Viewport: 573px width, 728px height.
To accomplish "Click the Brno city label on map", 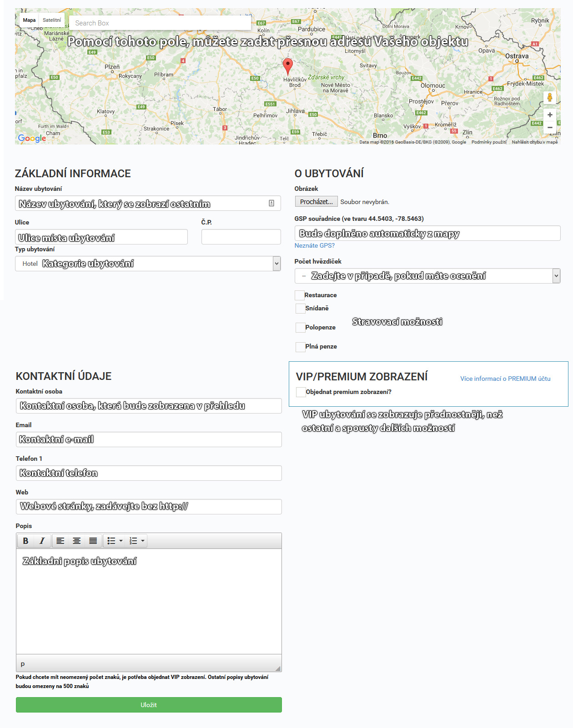I will click(380, 135).
